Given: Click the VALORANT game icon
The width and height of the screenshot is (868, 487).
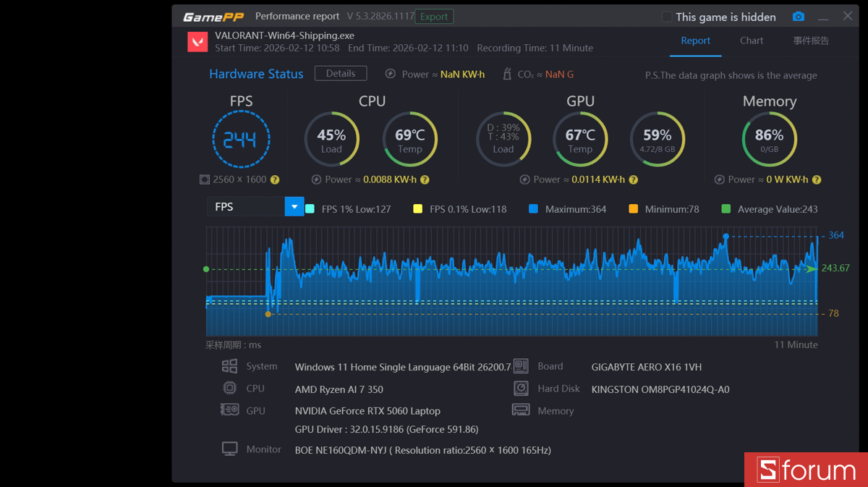Looking at the screenshot, I should click(197, 41).
